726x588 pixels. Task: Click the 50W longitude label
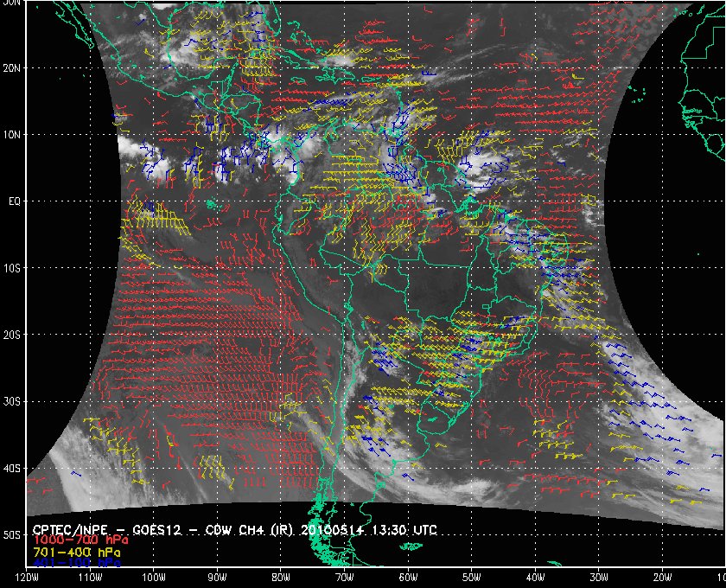471,578
